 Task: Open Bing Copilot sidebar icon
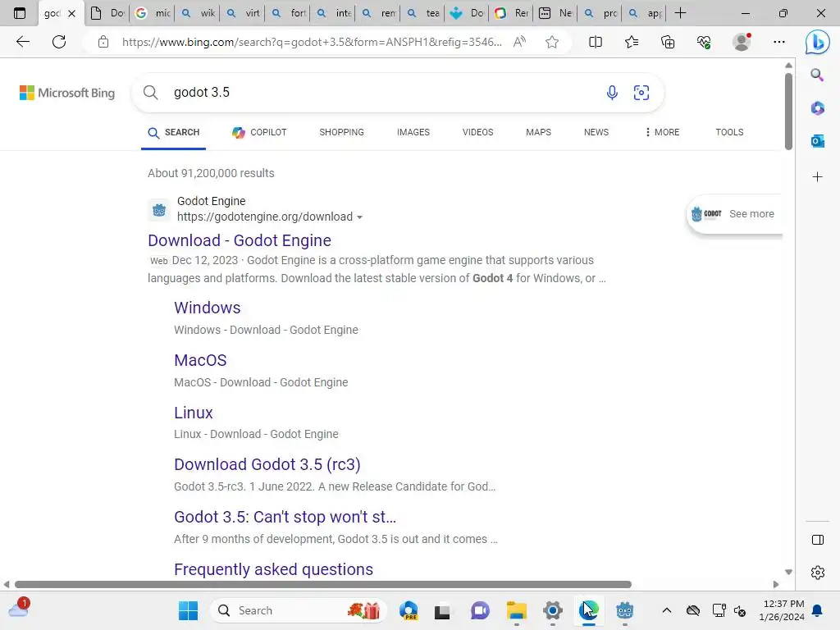[818, 43]
